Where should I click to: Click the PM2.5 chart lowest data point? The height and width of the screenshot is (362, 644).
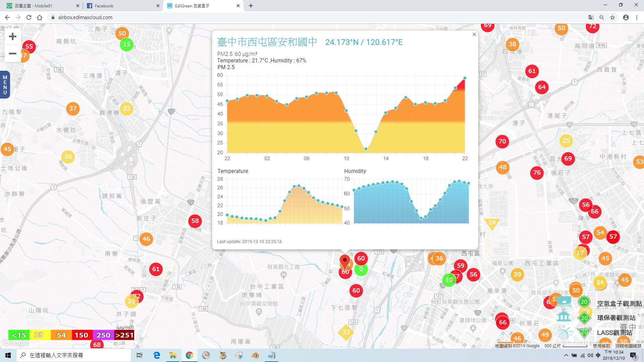[366, 149]
